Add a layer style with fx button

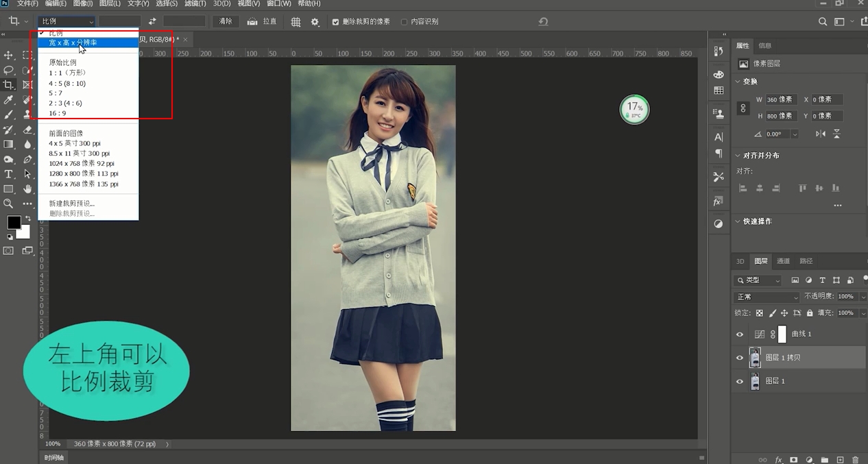pos(778,460)
